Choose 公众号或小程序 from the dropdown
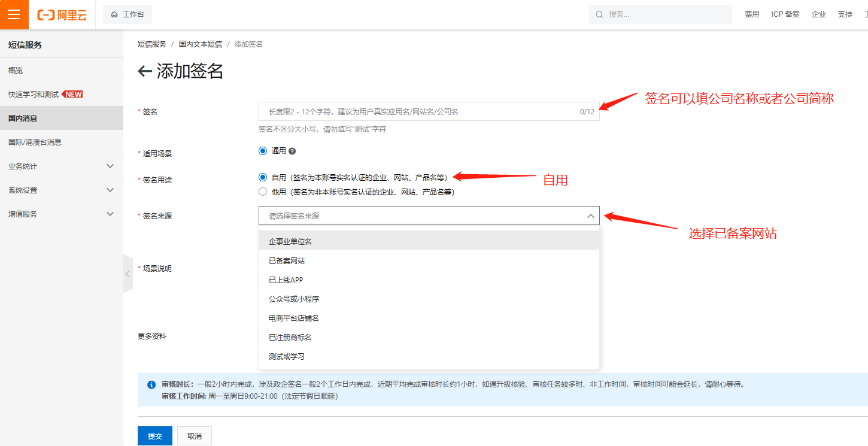 tap(429, 299)
